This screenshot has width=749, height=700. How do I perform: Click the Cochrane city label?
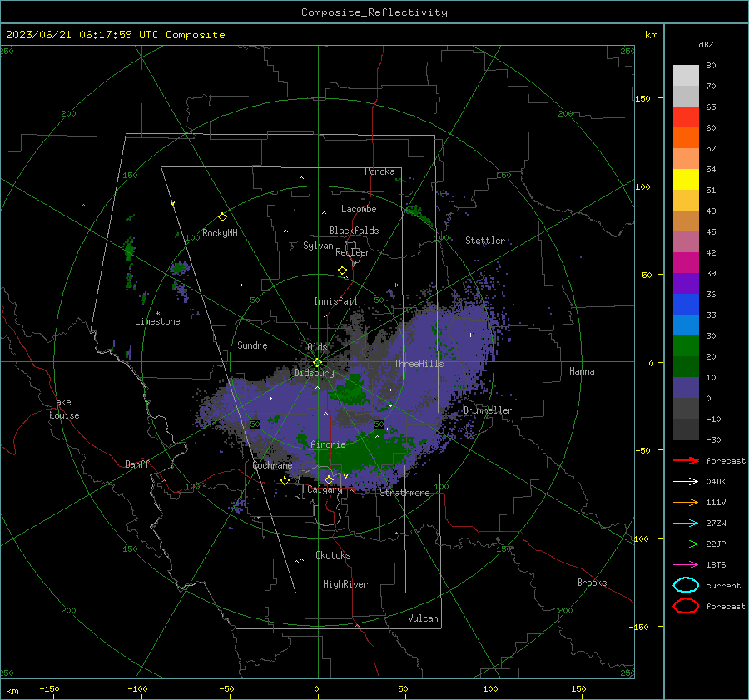pyautogui.click(x=272, y=465)
